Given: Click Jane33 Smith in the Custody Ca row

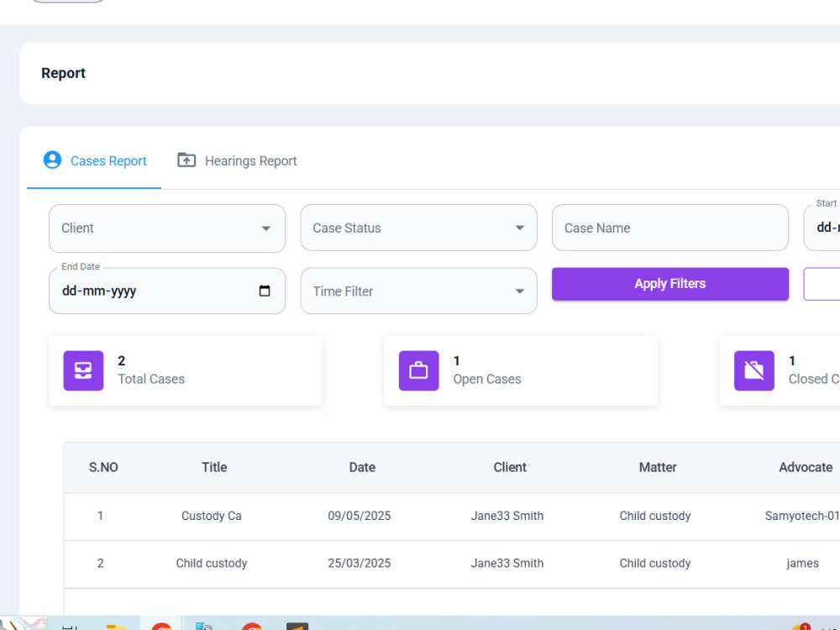Looking at the screenshot, I should [x=507, y=516].
